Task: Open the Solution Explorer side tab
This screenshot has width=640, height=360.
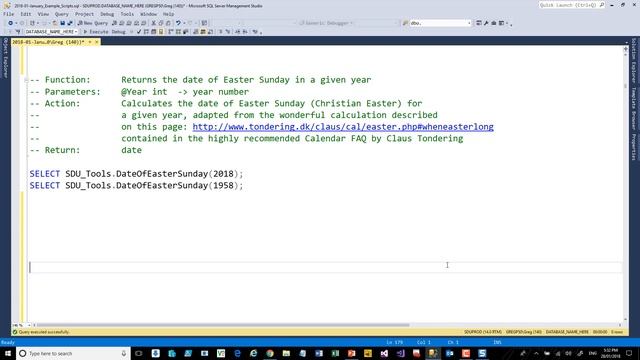Action: tap(633, 60)
